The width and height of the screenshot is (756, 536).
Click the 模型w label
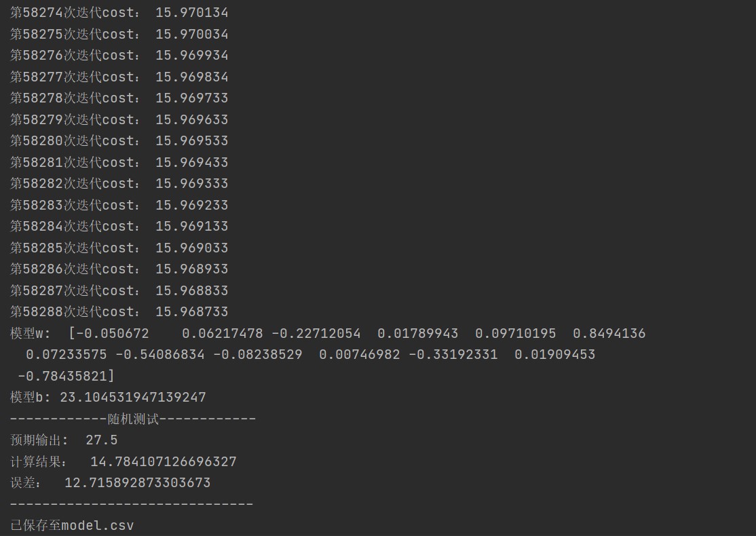[30, 333]
